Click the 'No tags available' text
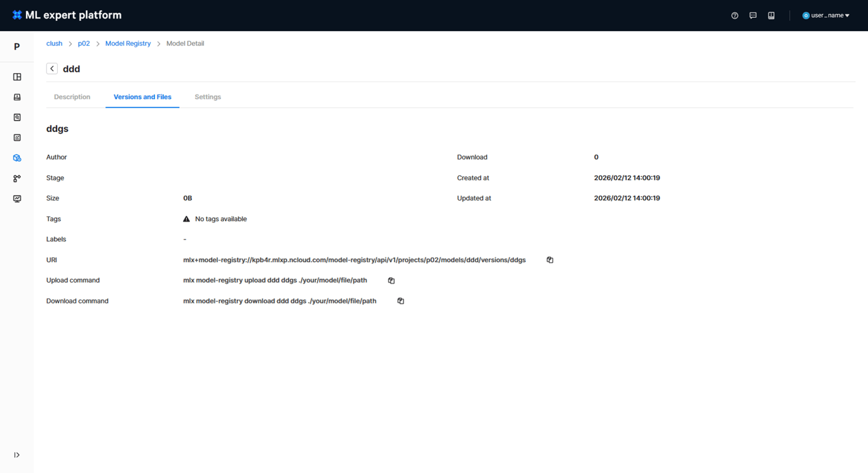The height and width of the screenshot is (473, 868). (x=221, y=219)
